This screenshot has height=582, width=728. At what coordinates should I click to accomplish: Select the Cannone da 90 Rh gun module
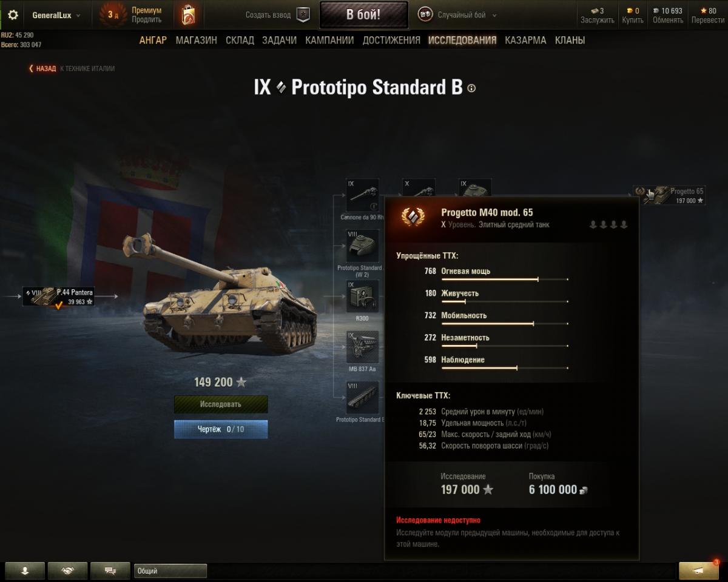(x=363, y=195)
